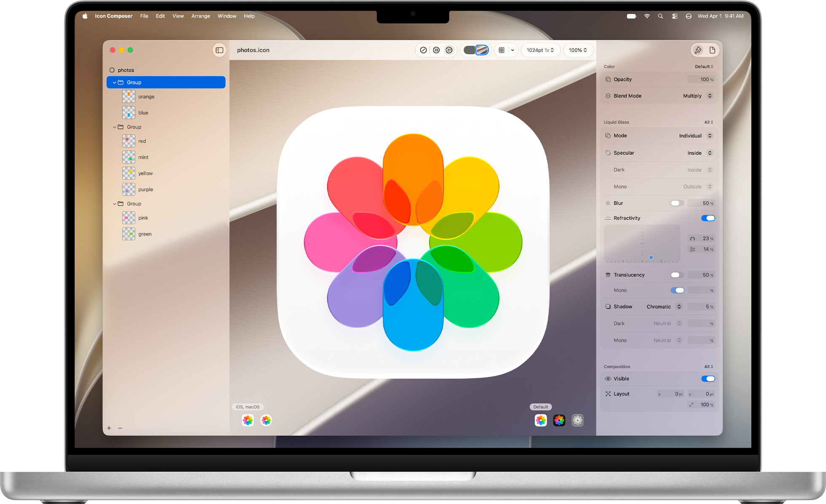Choose the 27 OS version preview icon
This screenshot has width=826, height=504.
point(449,50)
